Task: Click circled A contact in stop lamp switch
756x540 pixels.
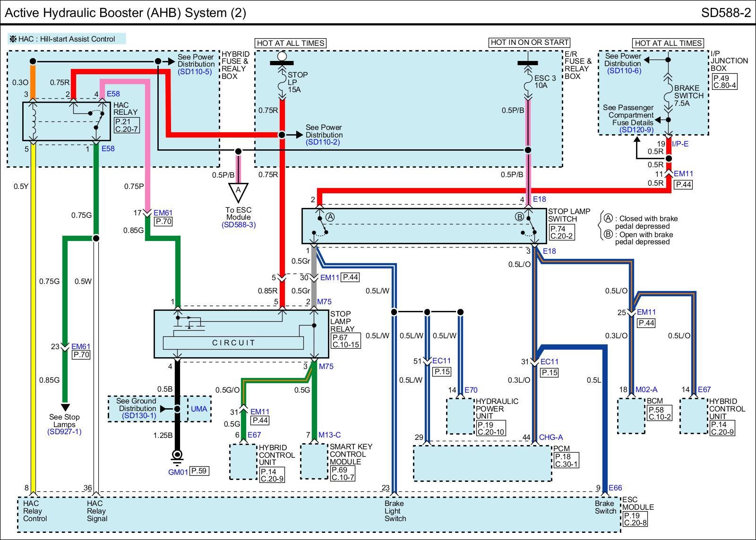Action: tap(330, 217)
